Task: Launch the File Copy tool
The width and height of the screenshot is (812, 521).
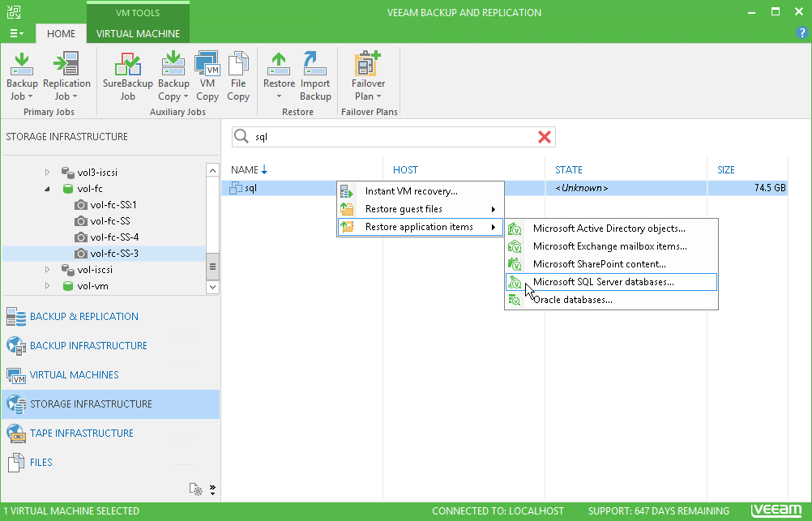Action: (x=238, y=75)
